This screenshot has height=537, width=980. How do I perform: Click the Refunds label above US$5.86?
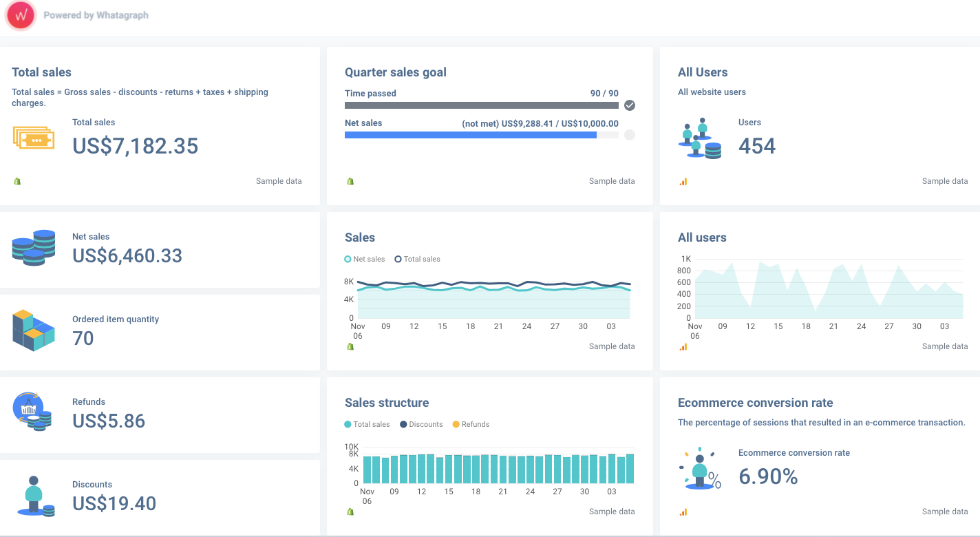(89, 402)
